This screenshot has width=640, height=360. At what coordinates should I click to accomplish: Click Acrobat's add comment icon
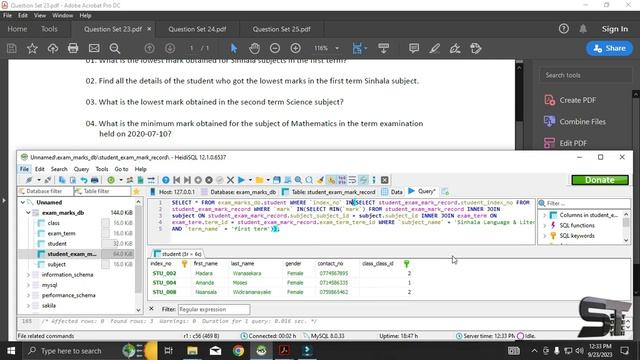point(414,49)
